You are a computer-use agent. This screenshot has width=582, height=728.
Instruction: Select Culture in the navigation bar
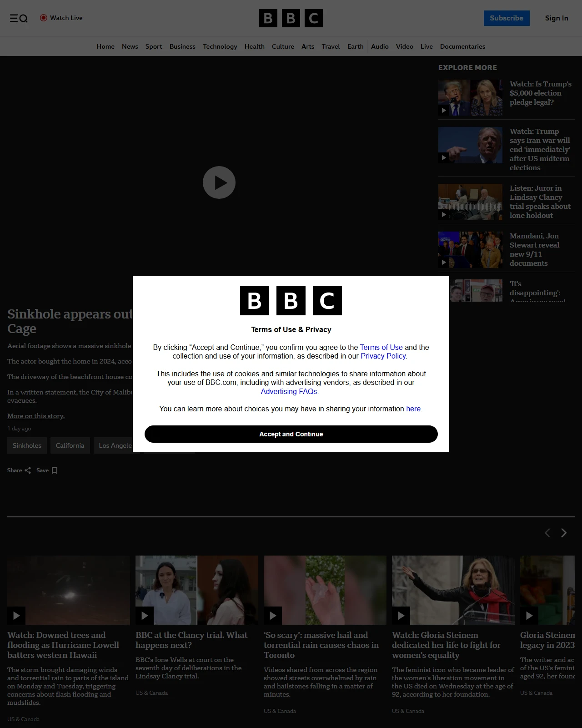coord(283,46)
